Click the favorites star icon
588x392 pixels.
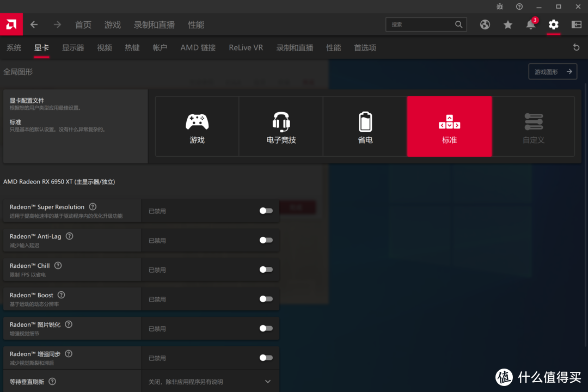[507, 24]
